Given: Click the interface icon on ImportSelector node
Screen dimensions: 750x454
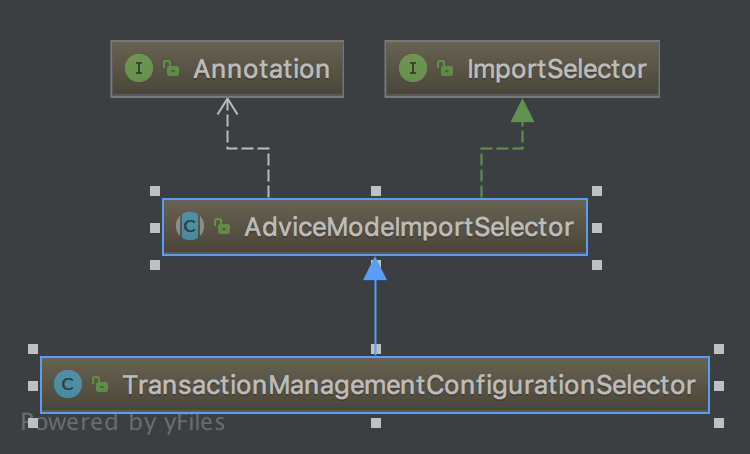Looking at the screenshot, I should pos(412,69).
